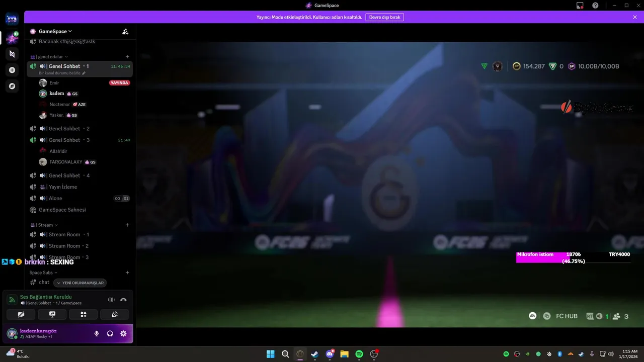Open GameSpace server name dropdown

55,31
